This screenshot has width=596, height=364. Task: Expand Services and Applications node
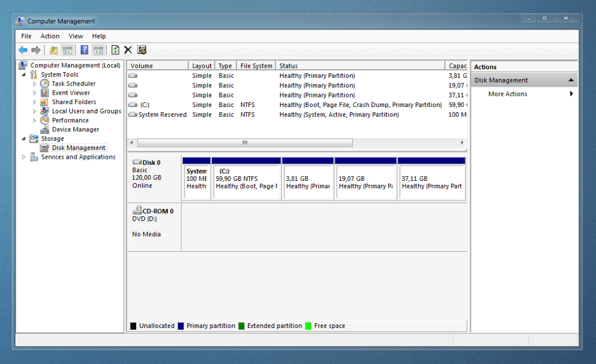(24, 157)
